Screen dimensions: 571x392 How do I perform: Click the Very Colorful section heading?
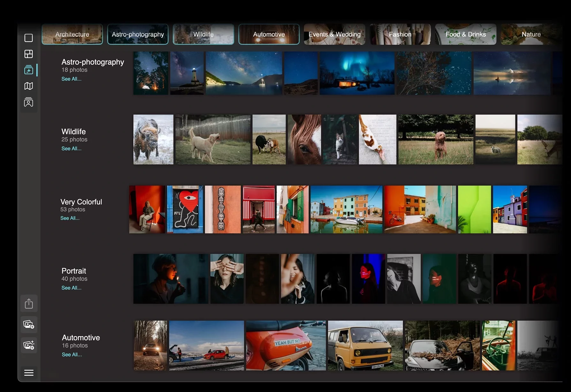click(81, 202)
